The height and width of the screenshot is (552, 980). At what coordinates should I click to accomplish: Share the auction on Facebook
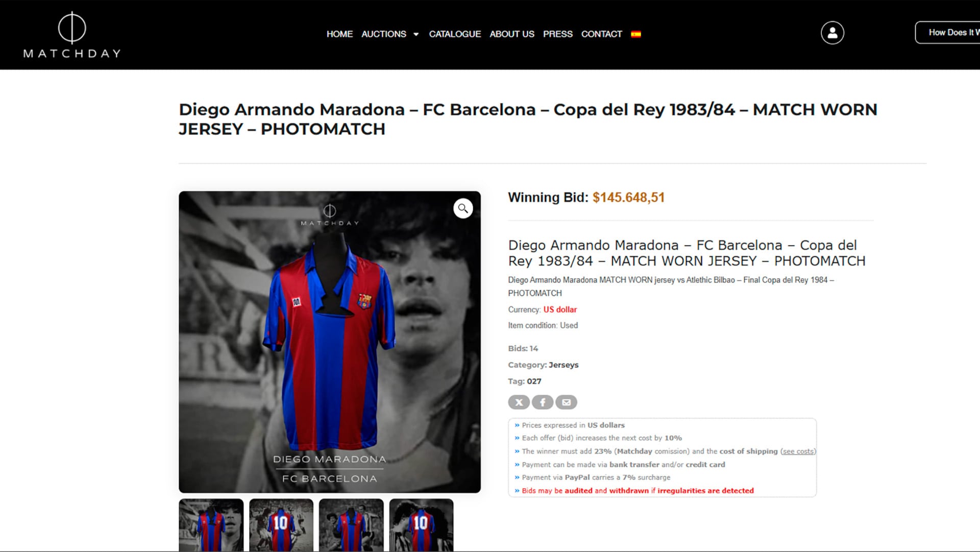click(543, 402)
